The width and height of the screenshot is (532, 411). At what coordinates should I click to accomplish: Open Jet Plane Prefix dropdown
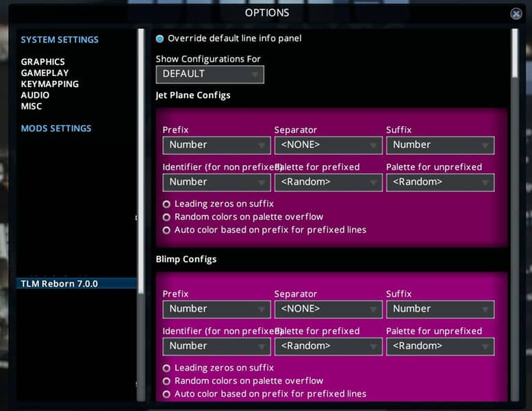216,145
